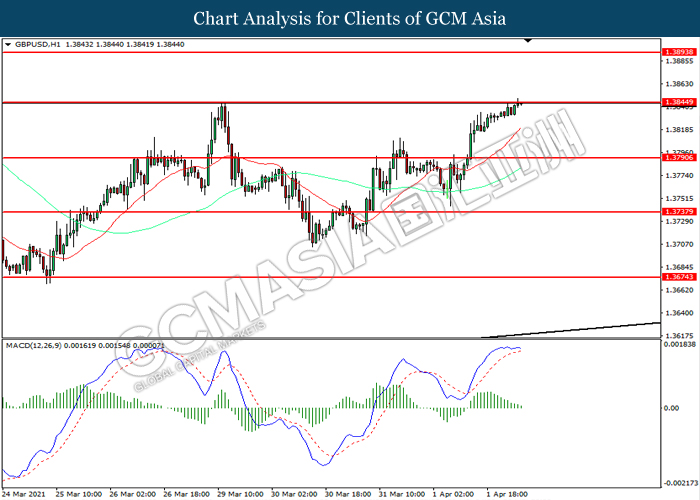Click the 1.36845 price axis label
The height and width of the screenshot is (500, 700).
(679, 267)
